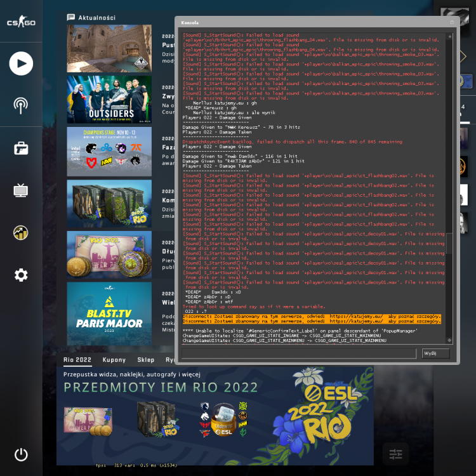The height and width of the screenshot is (476, 476).
Task: Click the 'DispatchAsyncEvent backlog' console line
Action: tap(292, 142)
